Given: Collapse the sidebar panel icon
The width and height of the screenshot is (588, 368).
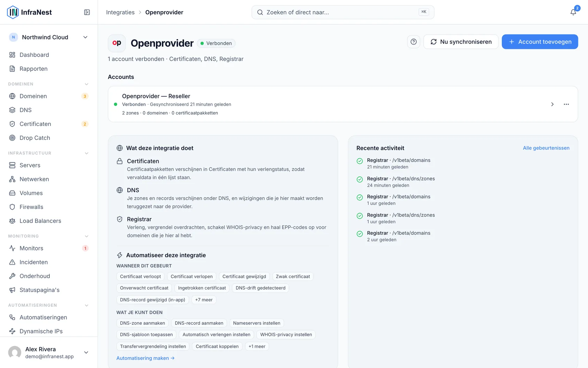Looking at the screenshot, I should [x=87, y=12].
